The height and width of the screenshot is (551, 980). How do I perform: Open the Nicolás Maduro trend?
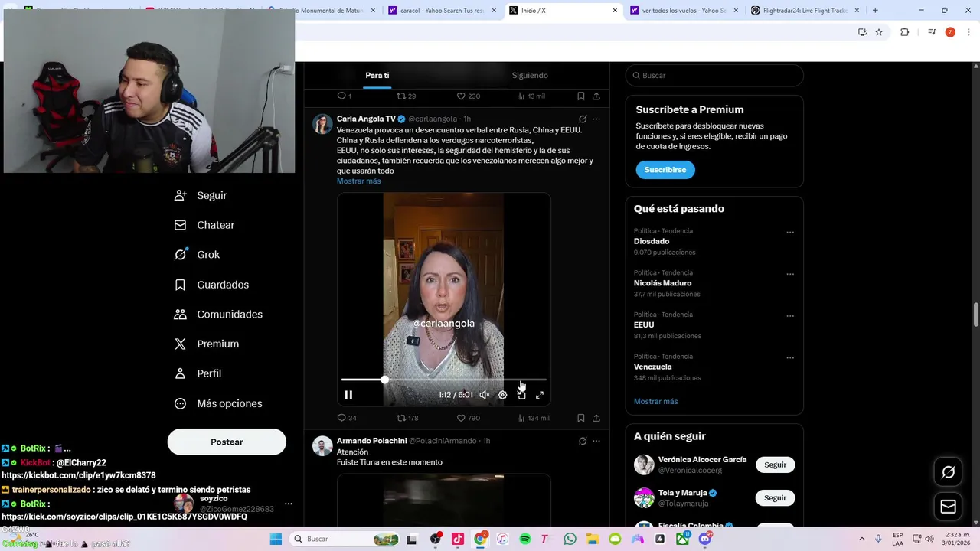pyautogui.click(x=663, y=283)
